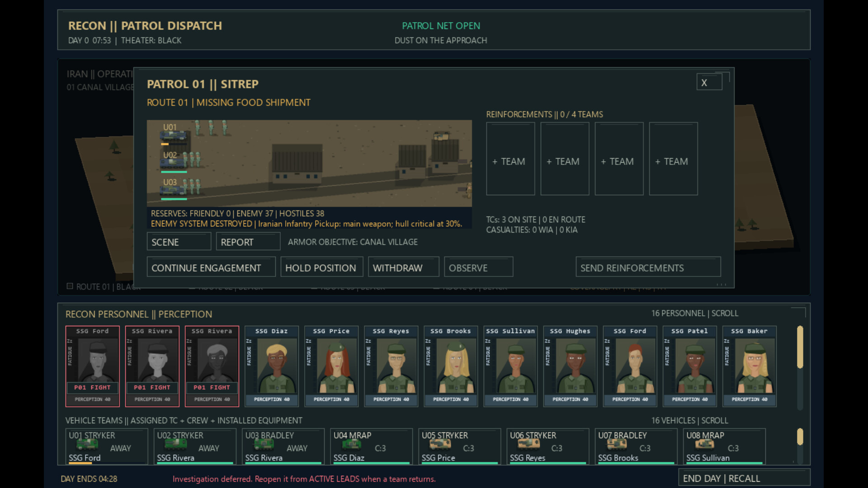Click U06 STRYKER vehicle icon
The height and width of the screenshot is (488, 868).
click(528, 445)
